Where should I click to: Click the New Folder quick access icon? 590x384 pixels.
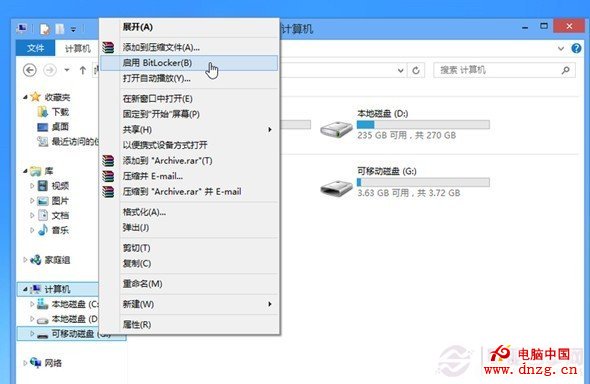tap(60, 29)
